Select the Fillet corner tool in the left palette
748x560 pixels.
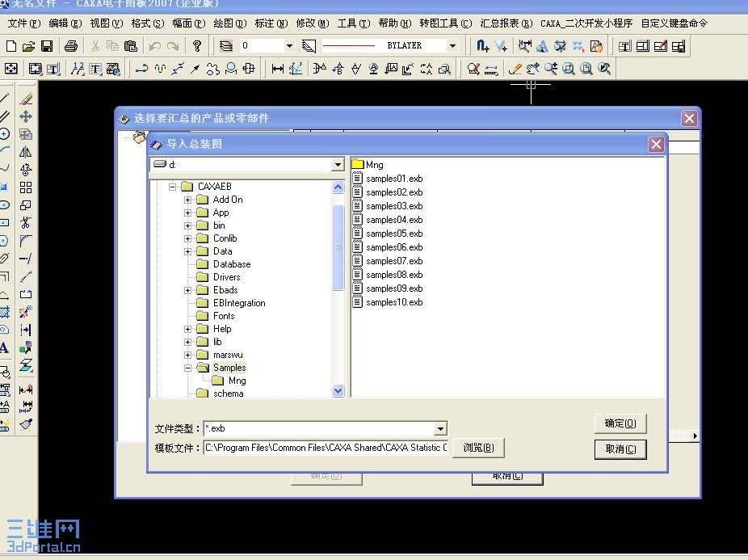(x=26, y=241)
